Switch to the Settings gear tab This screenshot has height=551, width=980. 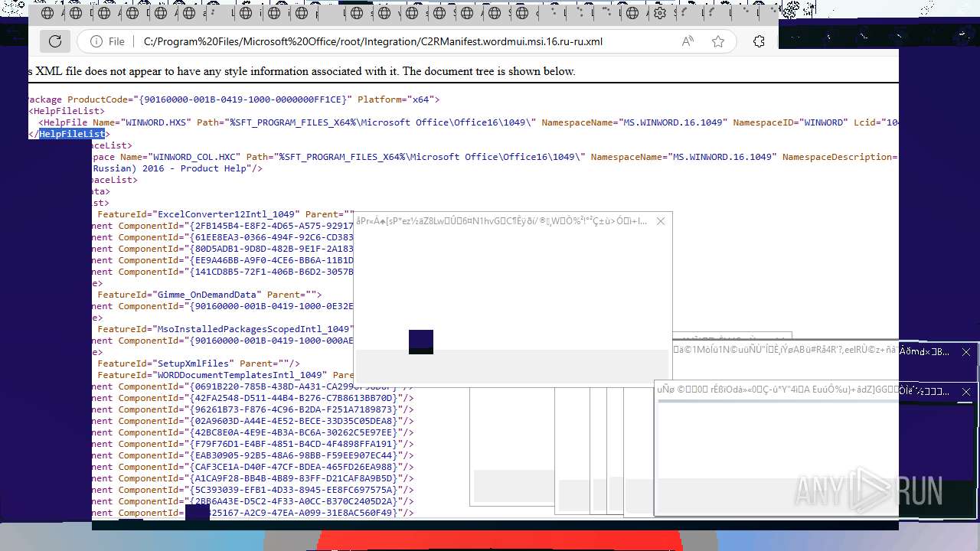(x=660, y=13)
